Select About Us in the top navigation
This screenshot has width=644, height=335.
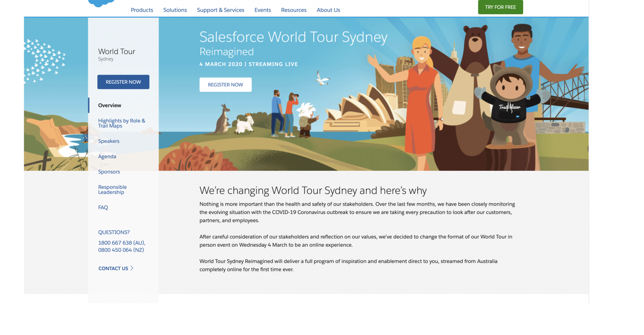coord(328,10)
